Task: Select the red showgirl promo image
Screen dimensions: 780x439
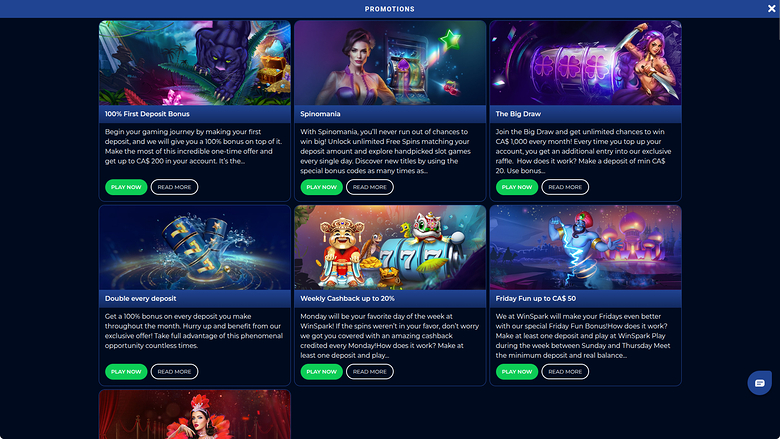Action: coord(195,414)
